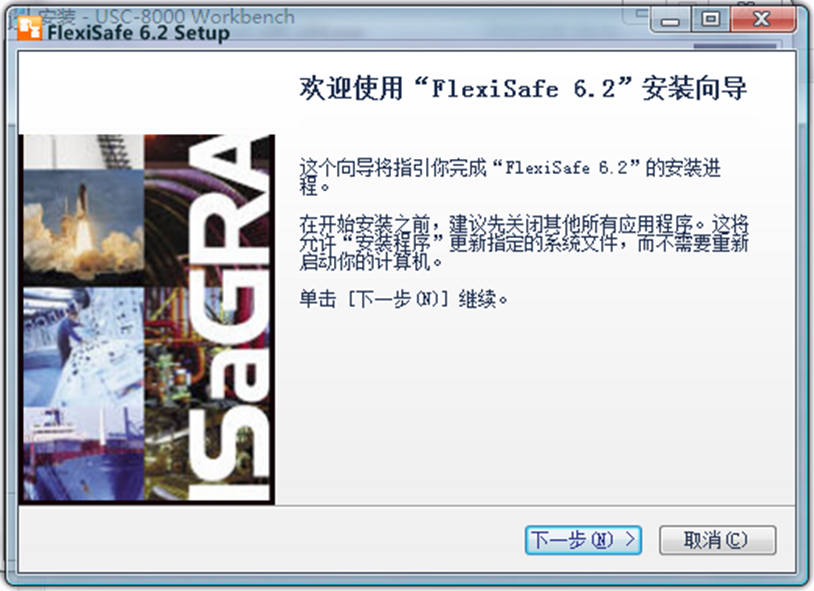Click the FlexiSafe setup icon in title bar

tap(31, 32)
